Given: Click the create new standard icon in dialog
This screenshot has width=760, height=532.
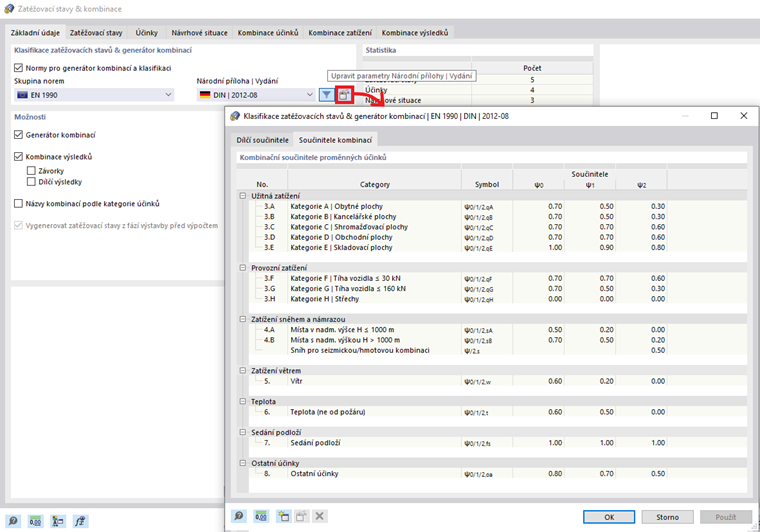Looking at the screenshot, I should coord(284,516).
